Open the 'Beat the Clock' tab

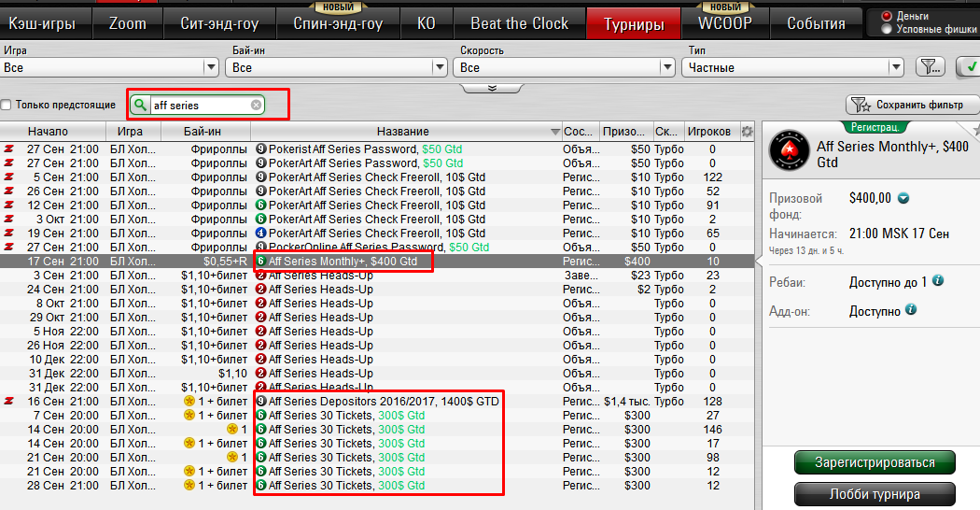[x=519, y=23]
